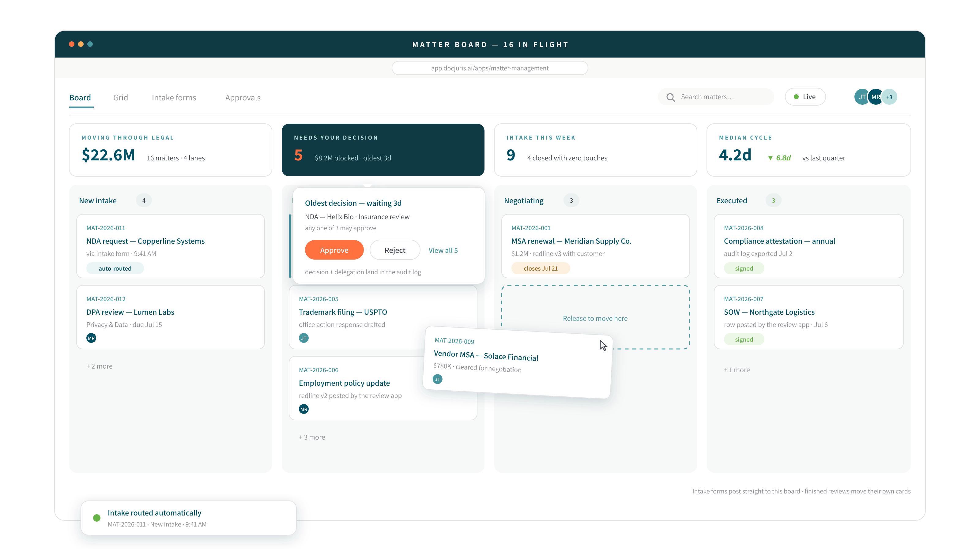Viewport: 980px width, 551px height.
Task: Click the auto-routed tag
Action: 115,268
